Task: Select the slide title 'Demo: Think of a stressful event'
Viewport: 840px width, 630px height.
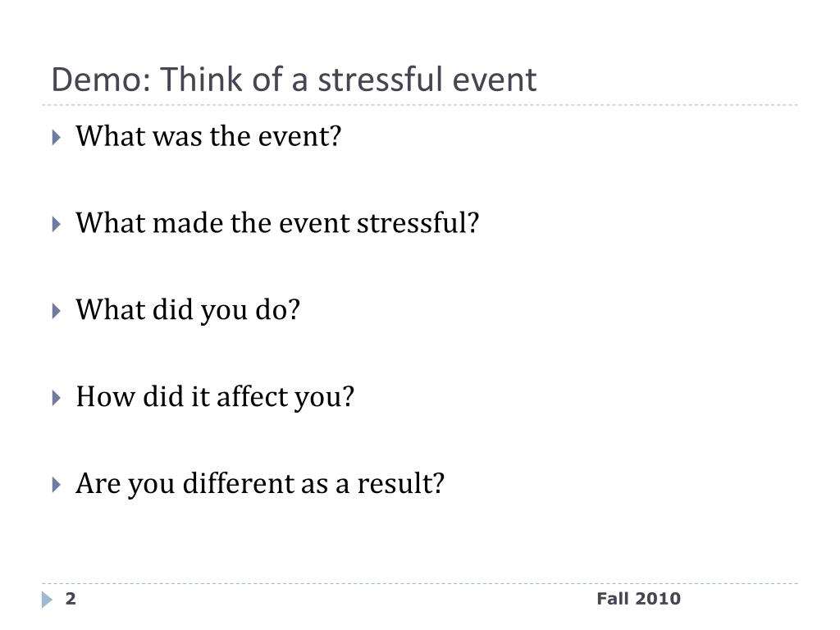Action: click(294, 80)
